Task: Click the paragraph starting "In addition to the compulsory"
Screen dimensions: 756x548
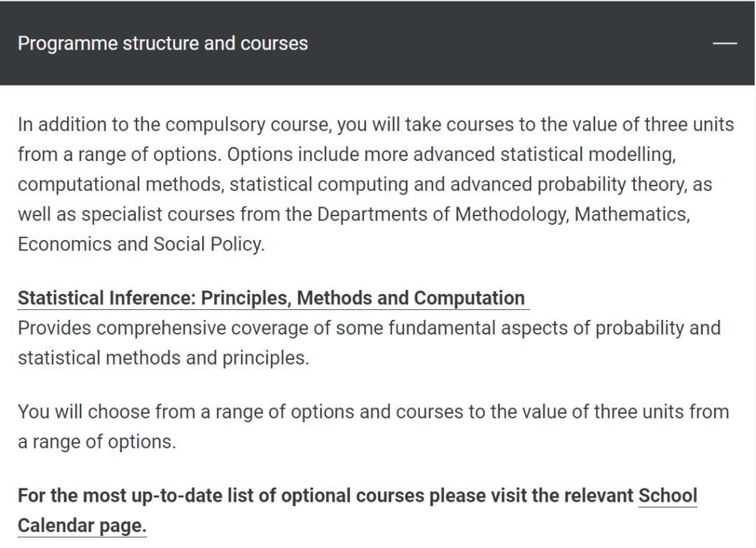Action: (376, 184)
